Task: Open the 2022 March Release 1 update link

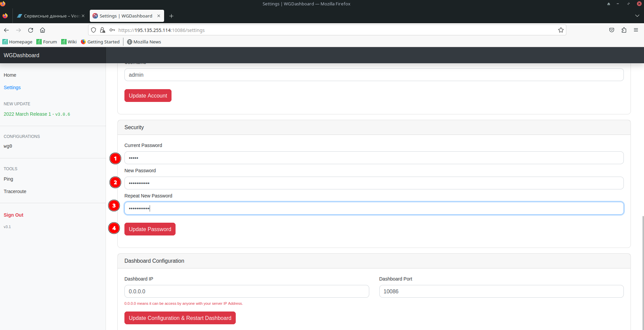Action: click(37, 114)
